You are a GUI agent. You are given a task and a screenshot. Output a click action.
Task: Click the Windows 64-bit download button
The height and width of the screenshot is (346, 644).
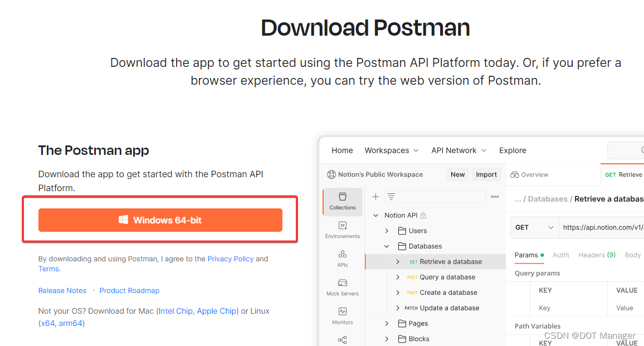(x=160, y=220)
